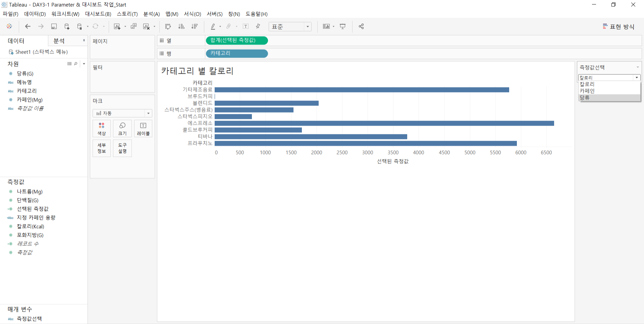The image size is (644, 324).
Task: Open the Size mark card
Action: pyautogui.click(x=122, y=129)
